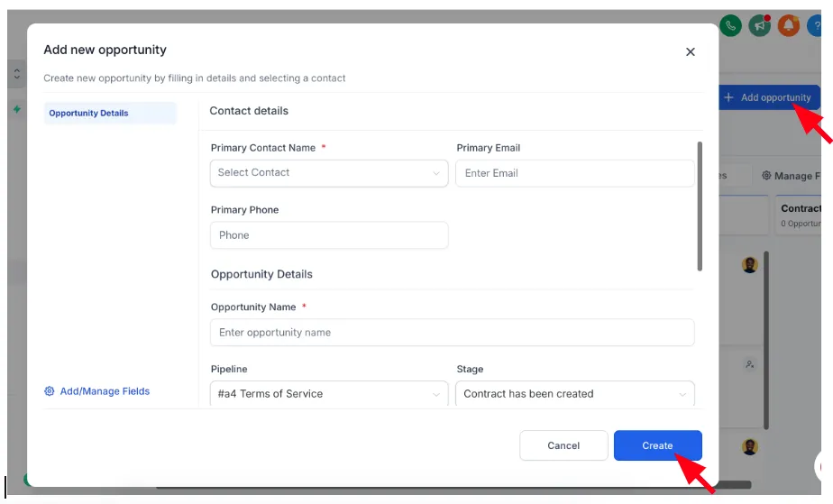Close the Add new opportunity dialog
Image resolution: width=833 pixels, height=504 pixels.
coord(690,52)
